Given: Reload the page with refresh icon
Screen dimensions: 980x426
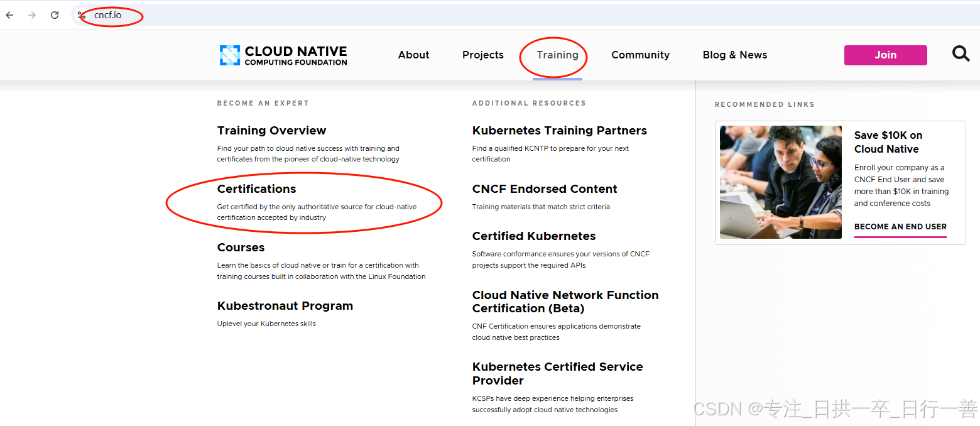Looking at the screenshot, I should point(55,15).
